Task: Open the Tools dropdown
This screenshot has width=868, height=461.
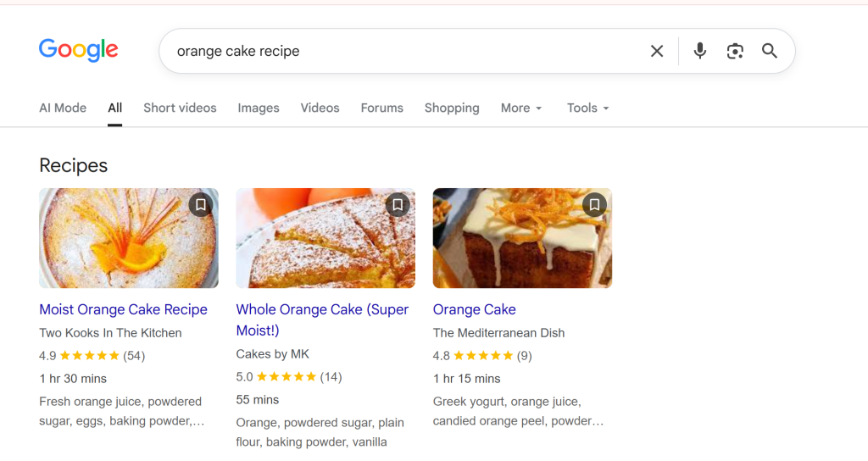Action: pos(587,108)
